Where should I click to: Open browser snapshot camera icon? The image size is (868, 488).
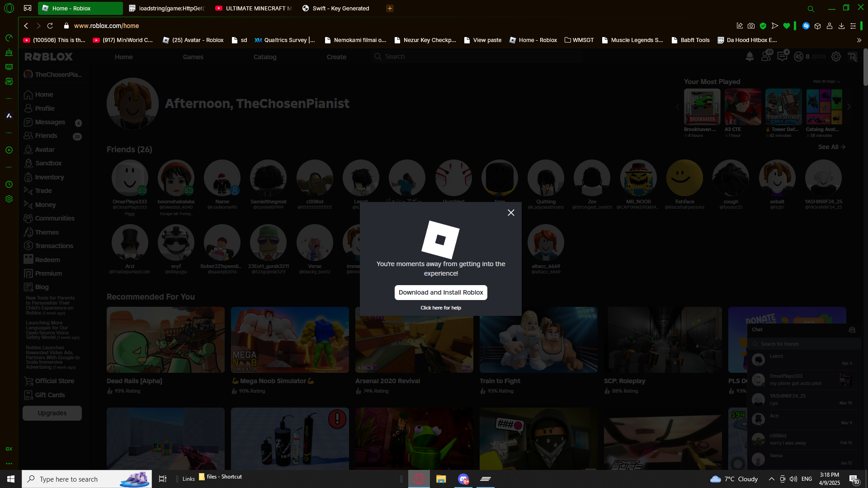(751, 26)
